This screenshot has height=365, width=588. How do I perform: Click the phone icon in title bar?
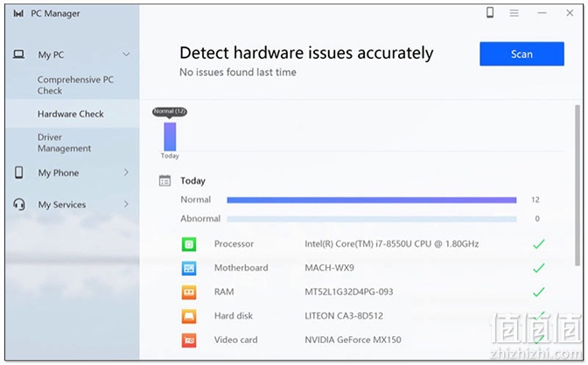point(490,13)
